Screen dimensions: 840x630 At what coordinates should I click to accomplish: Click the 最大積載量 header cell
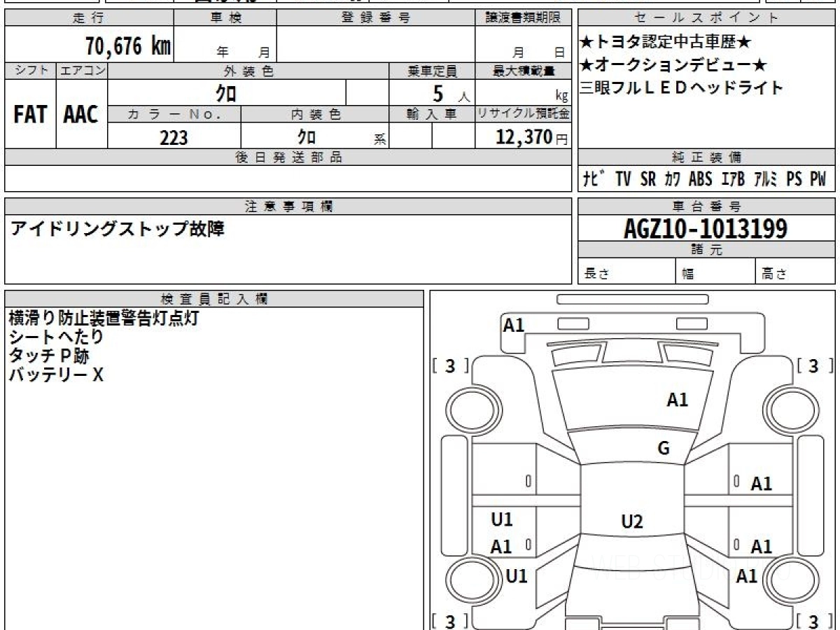click(524, 71)
